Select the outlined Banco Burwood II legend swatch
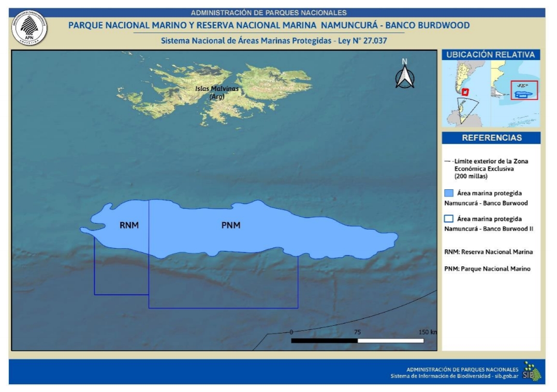The image size is (557, 392). click(449, 219)
